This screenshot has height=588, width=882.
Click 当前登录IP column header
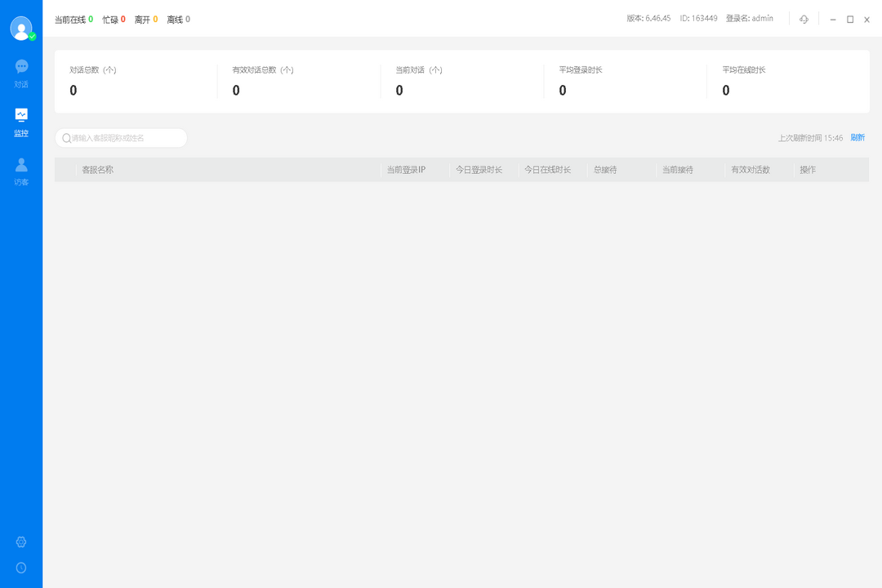[x=406, y=170]
